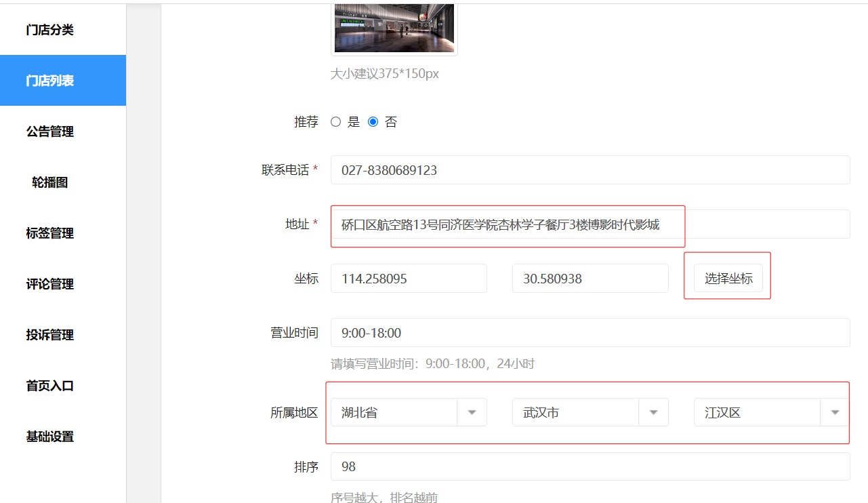The height and width of the screenshot is (503, 868).
Task: Open 评论管理 page
Action: point(50,284)
